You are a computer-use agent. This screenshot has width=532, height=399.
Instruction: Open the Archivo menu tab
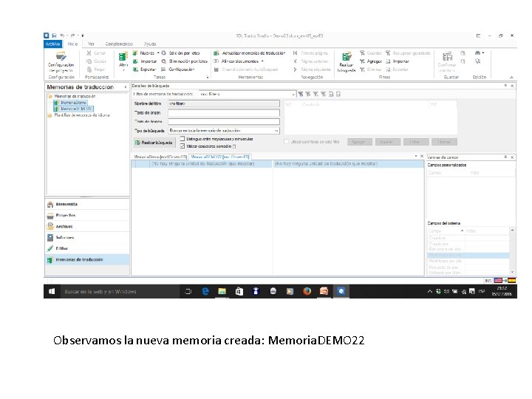click(52, 44)
